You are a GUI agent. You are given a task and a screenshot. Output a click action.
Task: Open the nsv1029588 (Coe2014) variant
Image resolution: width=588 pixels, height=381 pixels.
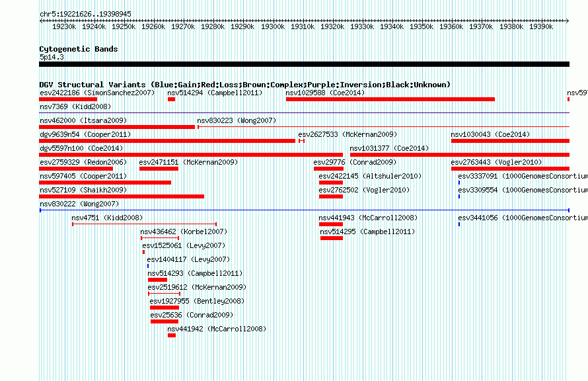click(x=325, y=93)
